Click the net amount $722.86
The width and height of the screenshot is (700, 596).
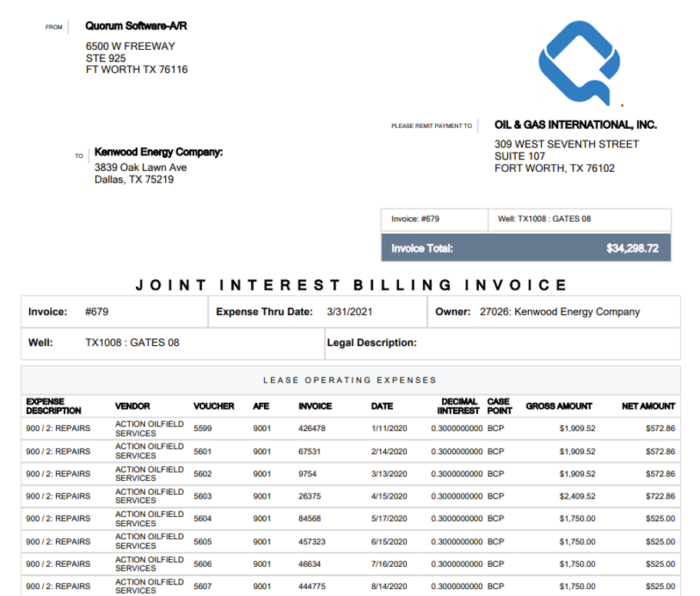click(660, 496)
